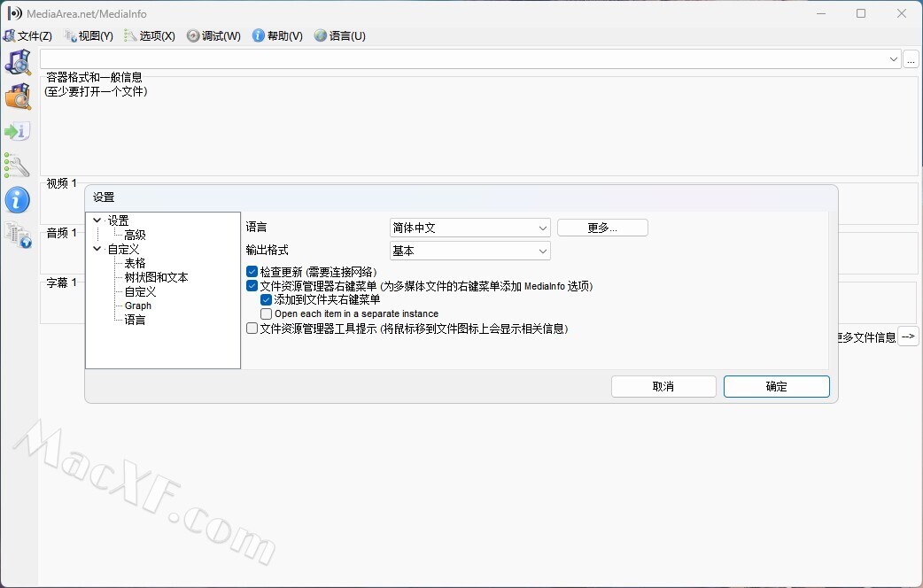923x588 pixels.
Task: Open the file path dropdown arrow at top
Action: [x=893, y=58]
